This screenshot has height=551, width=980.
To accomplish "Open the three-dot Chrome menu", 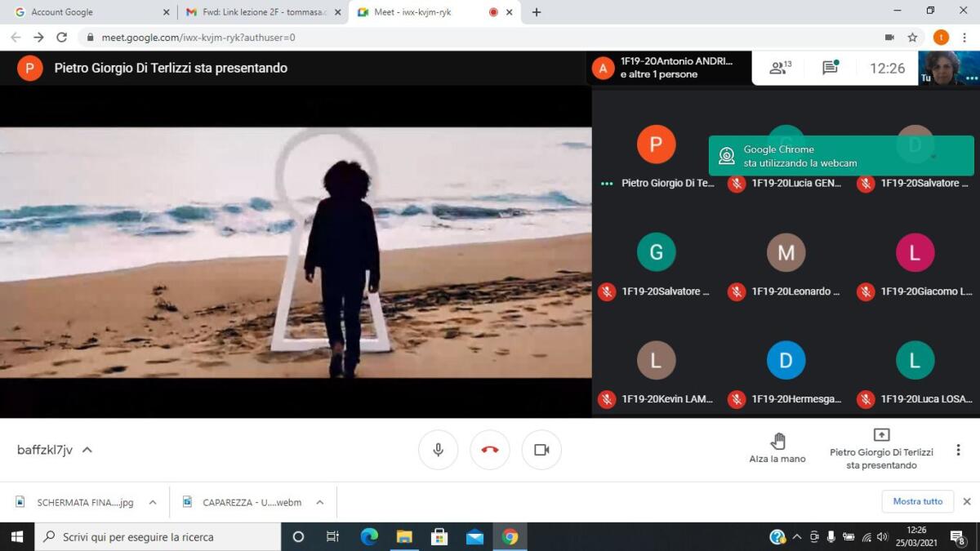I will click(x=965, y=38).
